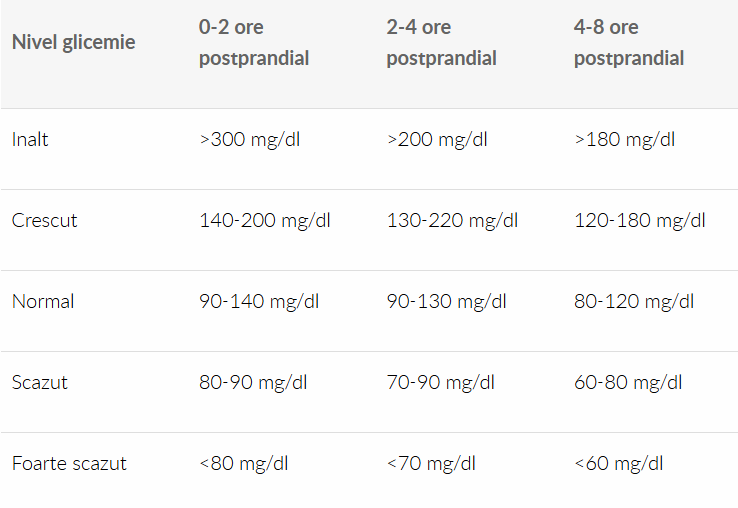Click the '>300 mg/dl' cell

tap(249, 139)
